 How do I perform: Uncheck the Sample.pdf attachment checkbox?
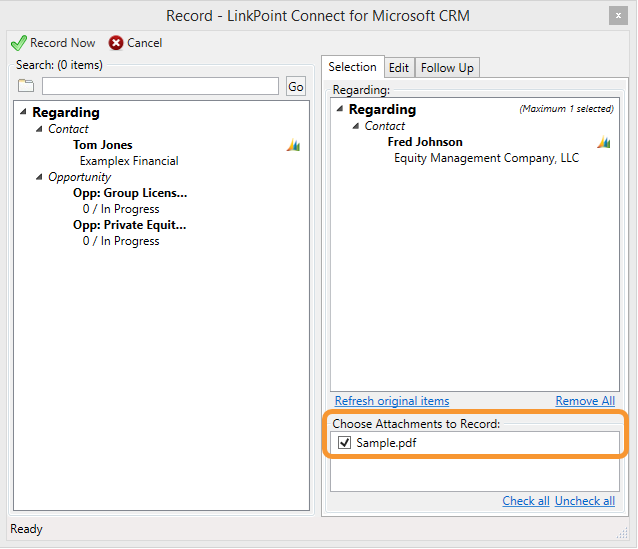click(x=344, y=442)
